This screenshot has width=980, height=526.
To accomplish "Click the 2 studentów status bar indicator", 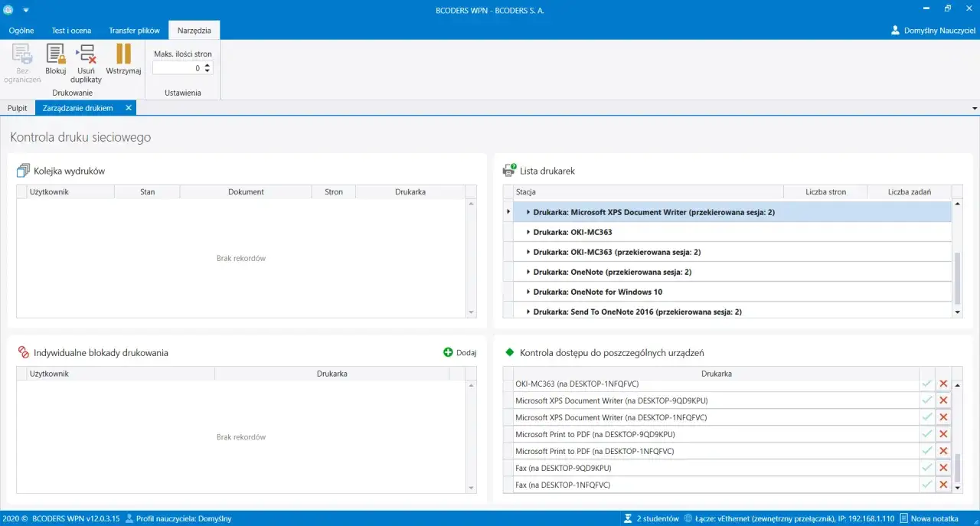I will [652, 518].
